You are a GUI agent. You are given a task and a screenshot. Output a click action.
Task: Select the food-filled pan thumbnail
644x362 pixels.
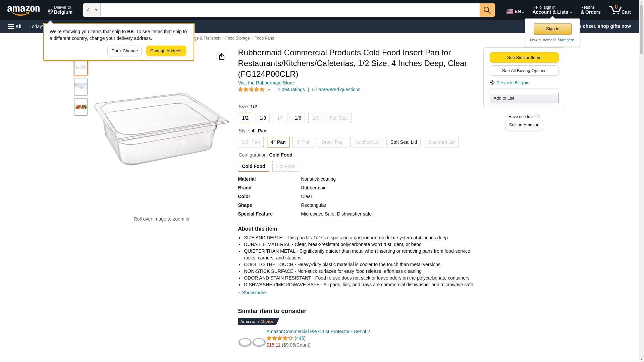(81, 107)
